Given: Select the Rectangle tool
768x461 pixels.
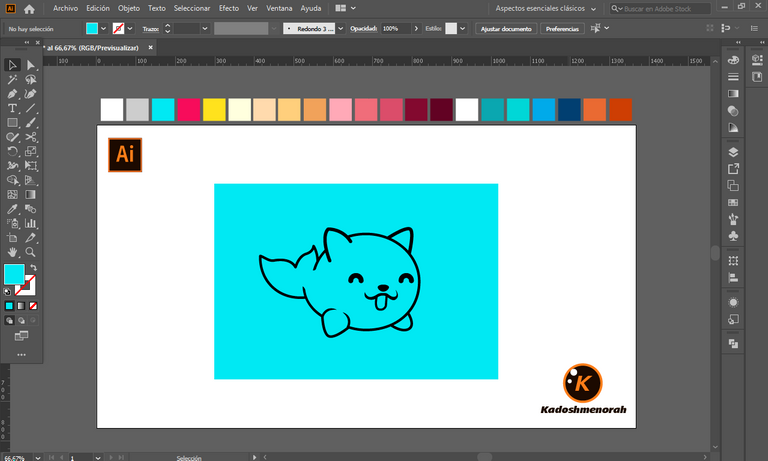Looking at the screenshot, I should pyautogui.click(x=12, y=122).
